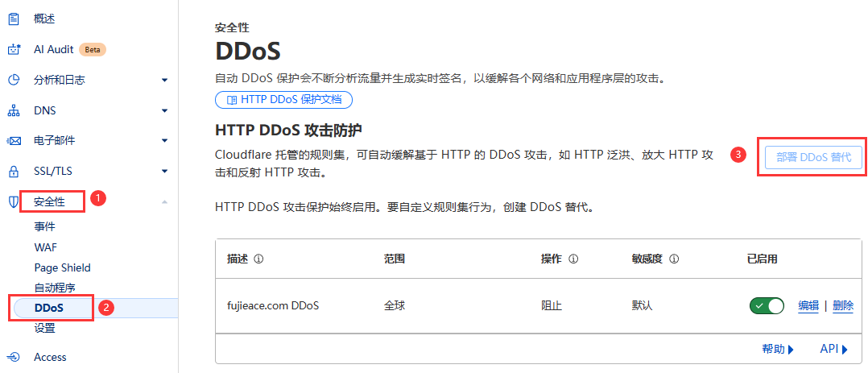The image size is (868, 373).
Task: Open HTTP DDoS 保护文档 link button
Action: [x=283, y=101]
